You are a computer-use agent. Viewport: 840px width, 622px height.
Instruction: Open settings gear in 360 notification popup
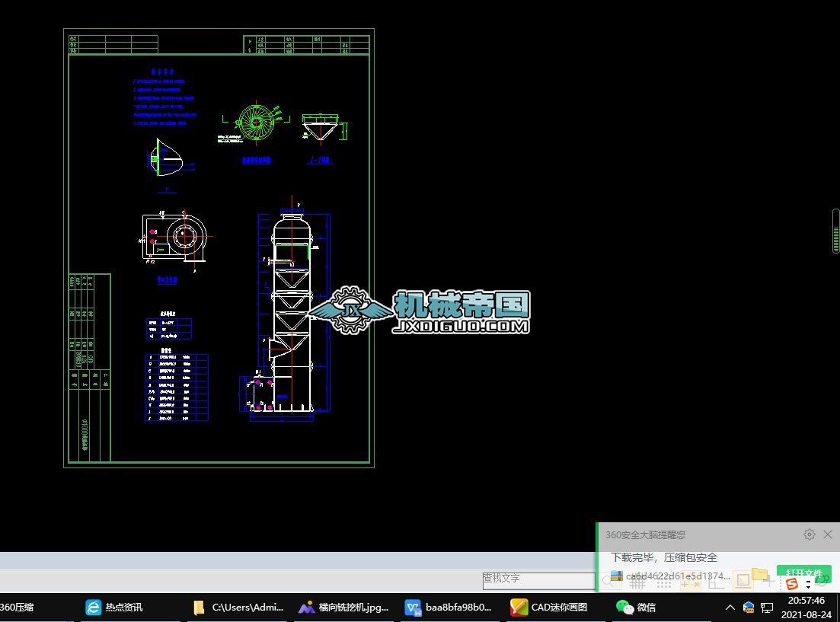coord(809,534)
